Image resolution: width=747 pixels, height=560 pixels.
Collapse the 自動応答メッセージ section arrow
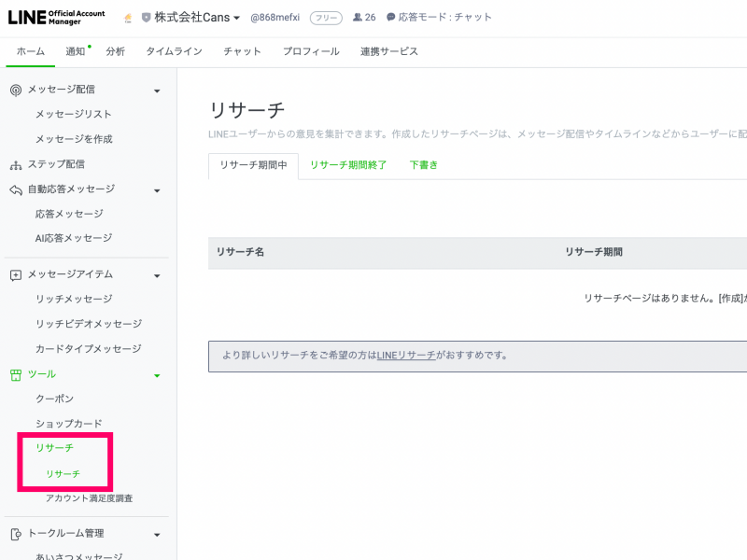click(157, 190)
